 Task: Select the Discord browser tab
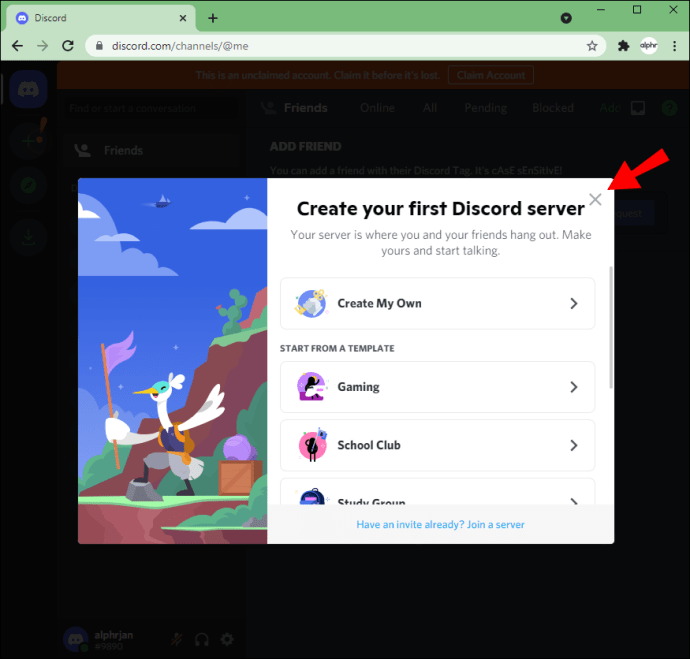click(101, 18)
